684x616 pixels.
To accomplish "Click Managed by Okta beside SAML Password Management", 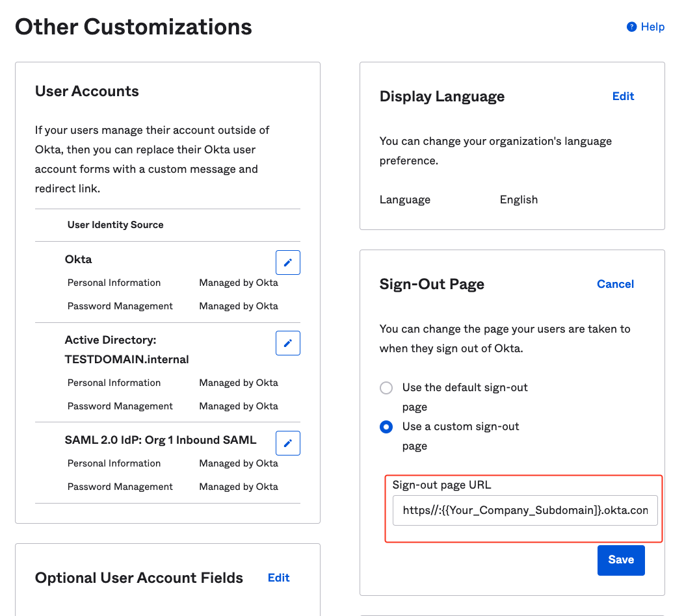I will point(239,487).
